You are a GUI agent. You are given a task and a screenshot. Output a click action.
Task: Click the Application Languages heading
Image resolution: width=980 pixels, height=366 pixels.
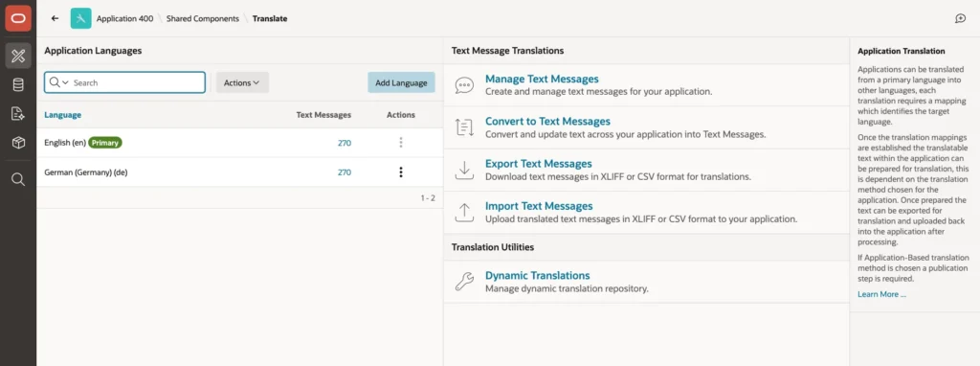(x=93, y=51)
